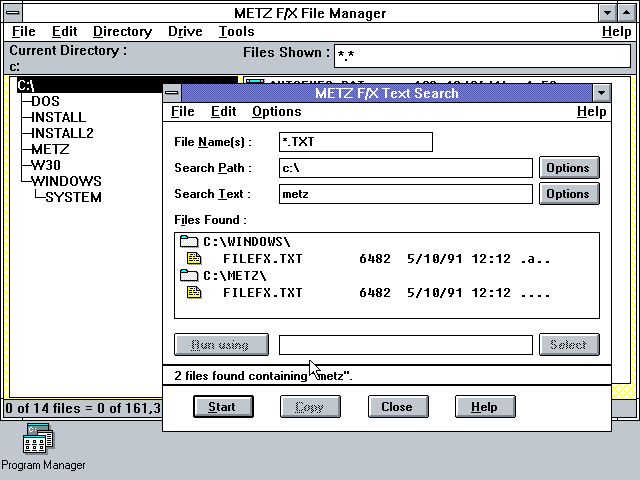
Task: Select the C:\METZ\ folder icon in Files Found
Action: pos(189,276)
